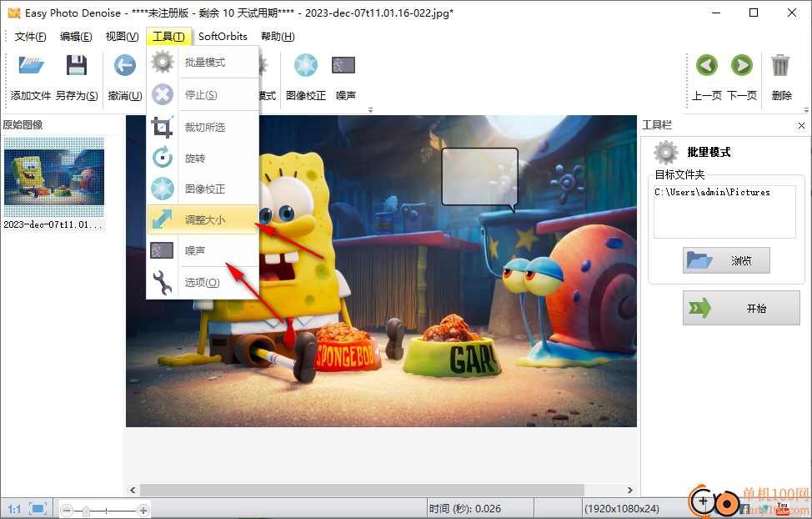Open the 文件(F) menu
Viewport: 812px width, 519px height.
pos(31,36)
